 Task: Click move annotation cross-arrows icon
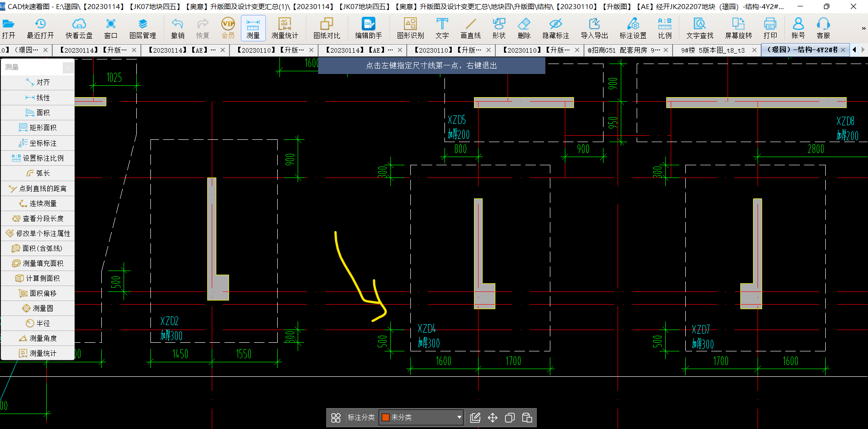coord(493,418)
